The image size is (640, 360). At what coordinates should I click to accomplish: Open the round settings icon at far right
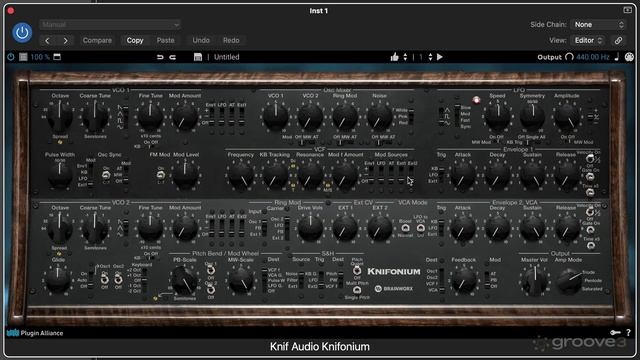click(x=630, y=57)
